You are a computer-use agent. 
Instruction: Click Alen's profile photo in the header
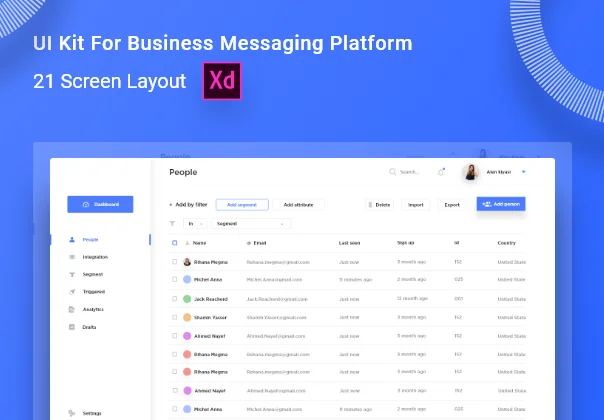click(x=471, y=172)
